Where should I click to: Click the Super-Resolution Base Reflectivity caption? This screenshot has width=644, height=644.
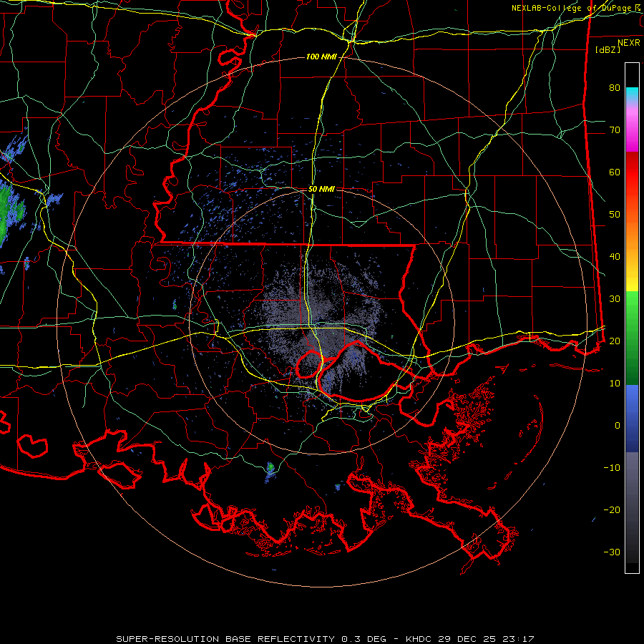click(325, 639)
